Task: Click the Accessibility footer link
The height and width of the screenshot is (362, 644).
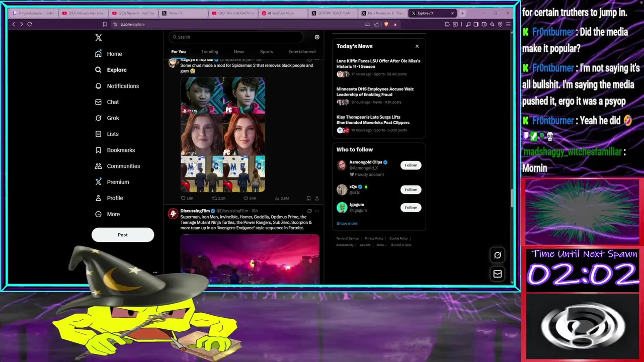Action: [345, 245]
